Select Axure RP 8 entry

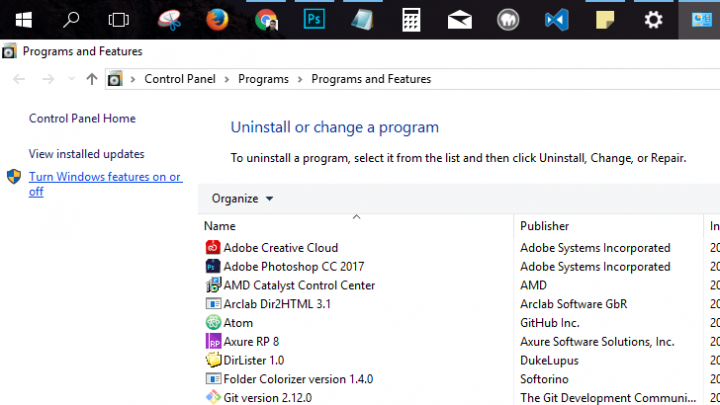(251, 342)
